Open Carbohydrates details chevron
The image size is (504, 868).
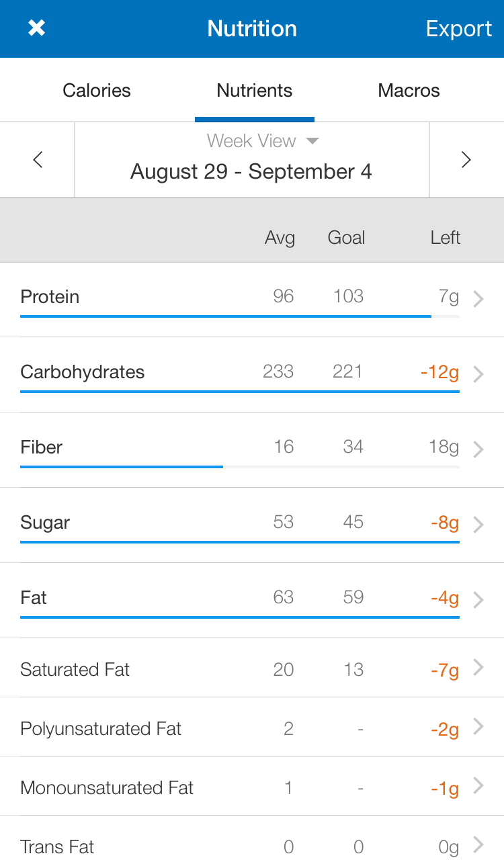click(x=478, y=374)
